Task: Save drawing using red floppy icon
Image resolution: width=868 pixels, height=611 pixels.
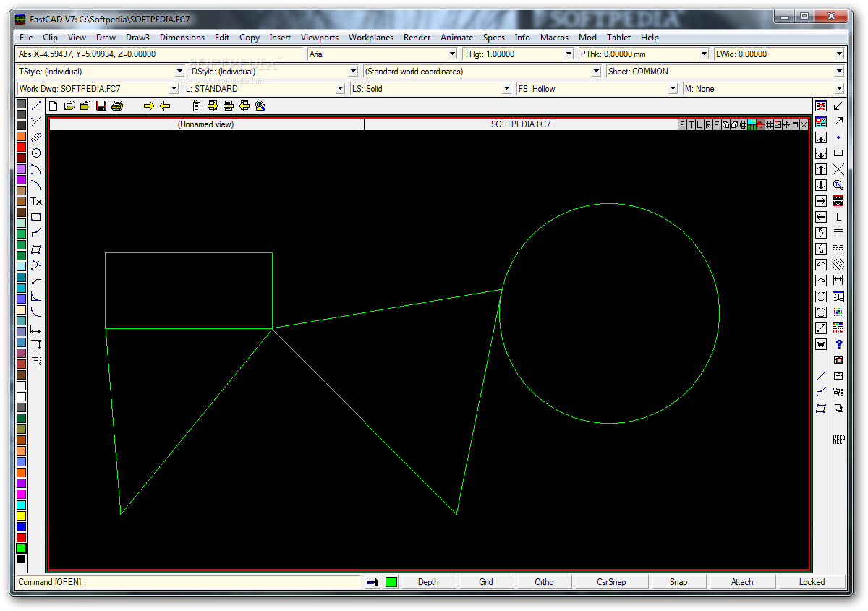Action: tap(101, 106)
